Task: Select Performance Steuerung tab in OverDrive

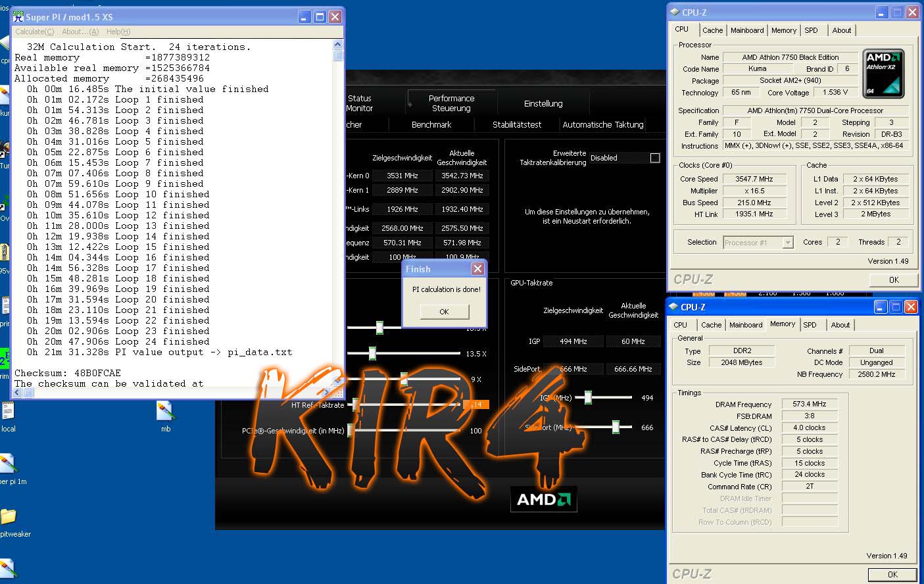Action: tap(451, 103)
